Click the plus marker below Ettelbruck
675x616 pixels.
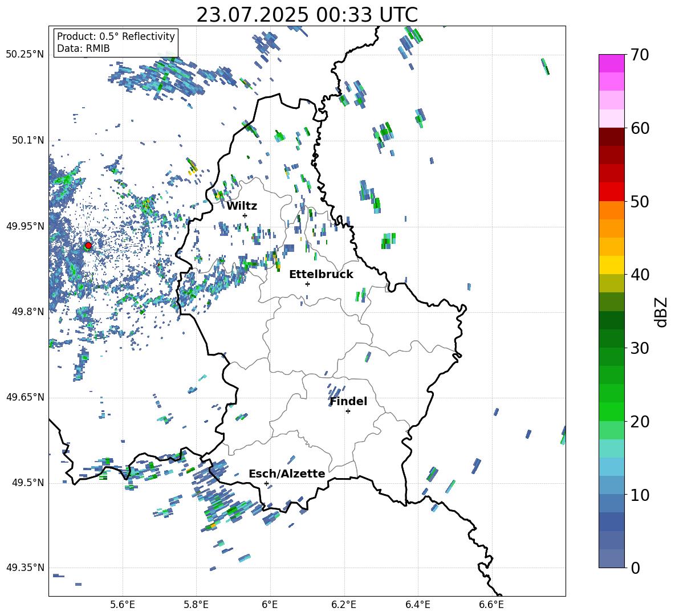(x=307, y=284)
